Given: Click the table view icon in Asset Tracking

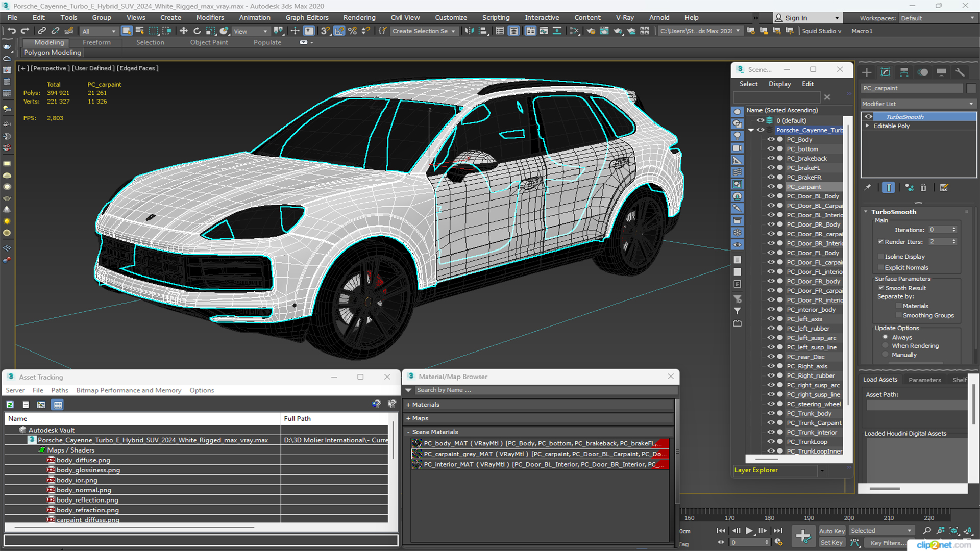Looking at the screenshot, I should [58, 405].
